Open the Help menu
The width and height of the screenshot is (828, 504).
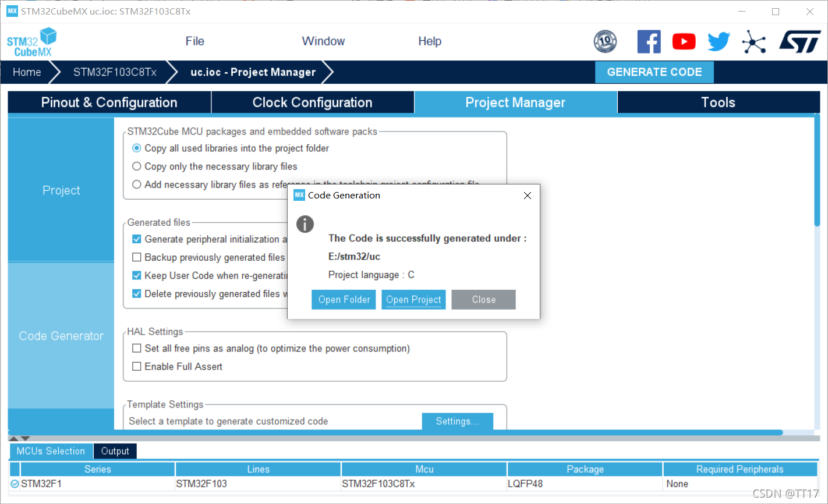tap(430, 41)
